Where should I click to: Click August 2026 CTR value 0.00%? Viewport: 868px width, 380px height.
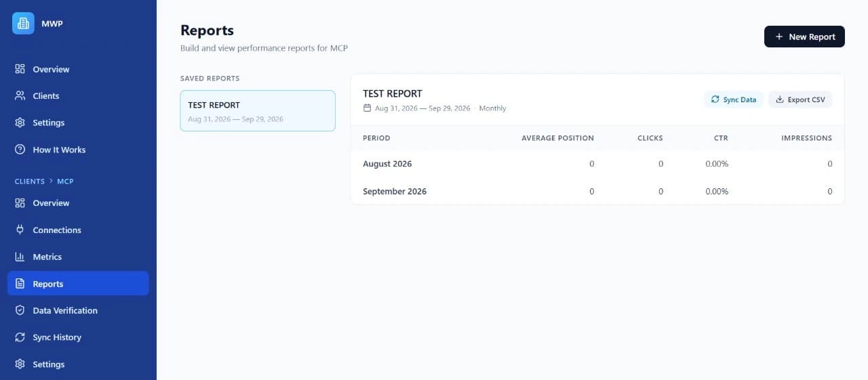(x=717, y=164)
